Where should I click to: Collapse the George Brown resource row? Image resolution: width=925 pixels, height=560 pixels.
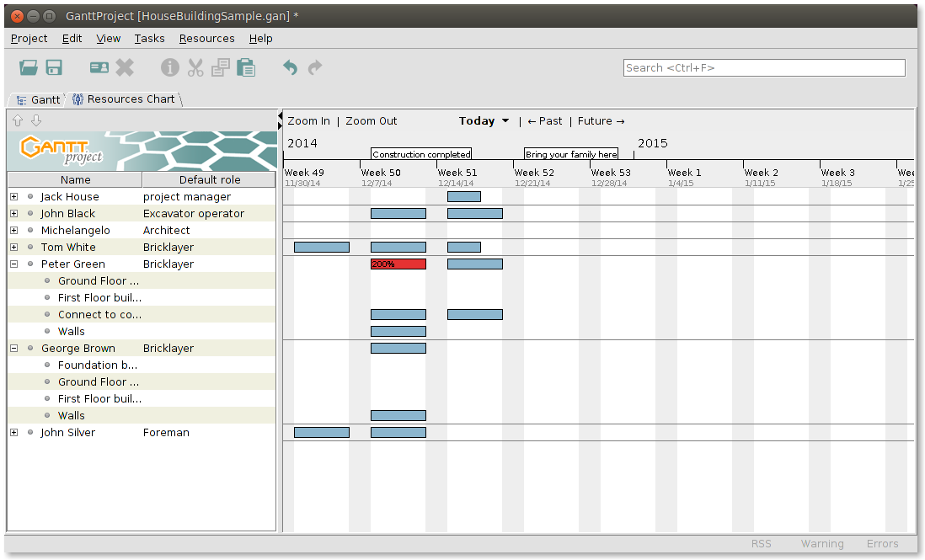pos(14,349)
